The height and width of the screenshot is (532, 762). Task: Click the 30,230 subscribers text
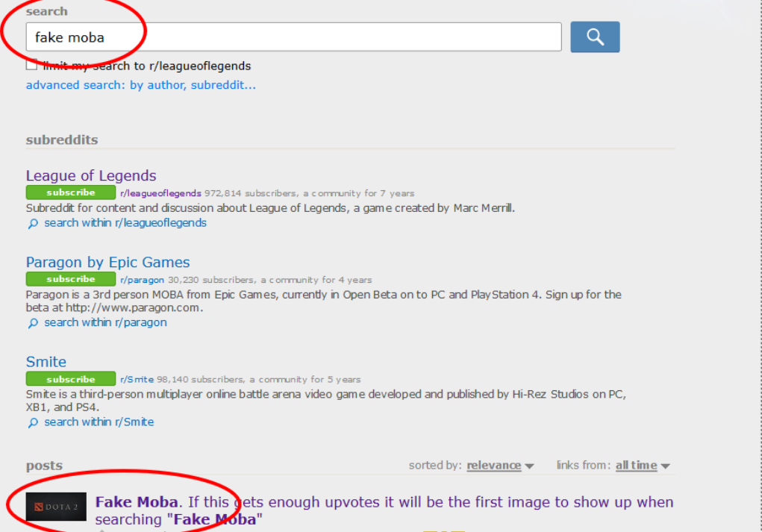(210, 280)
